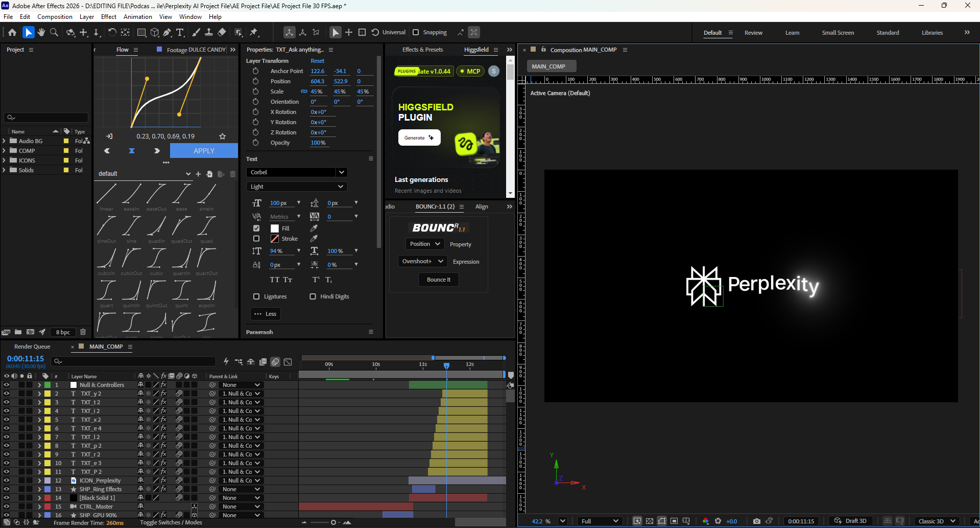Switch to the Review workspace
Screen dimensions: 980x528
tap(753, 33)
